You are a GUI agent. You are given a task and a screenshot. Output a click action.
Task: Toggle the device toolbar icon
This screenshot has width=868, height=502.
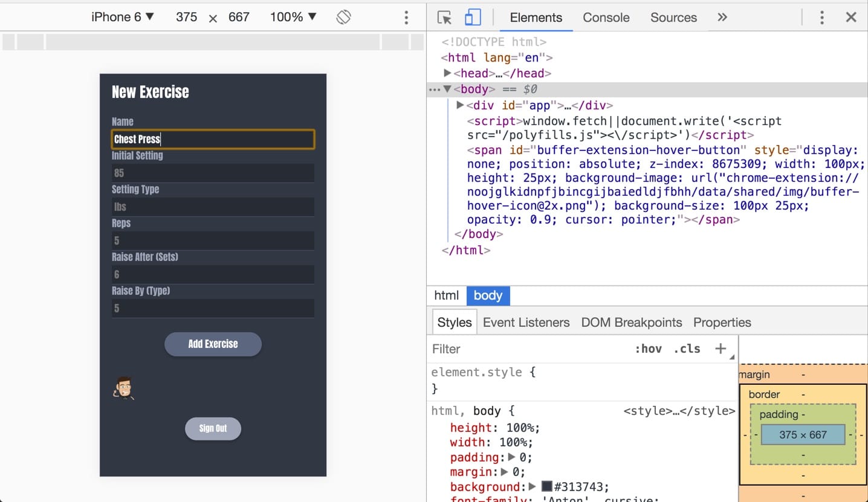pyautogui.click(x=472, y=18)
